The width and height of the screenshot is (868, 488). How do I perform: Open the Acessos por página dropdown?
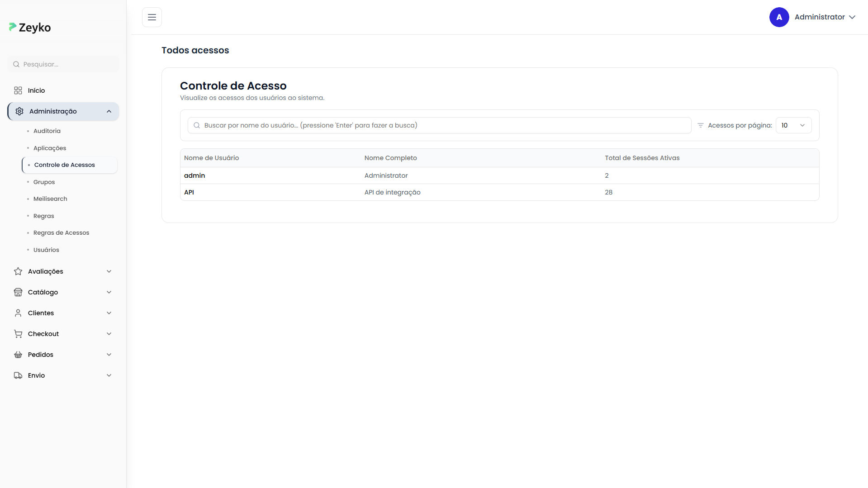point(793,125)
